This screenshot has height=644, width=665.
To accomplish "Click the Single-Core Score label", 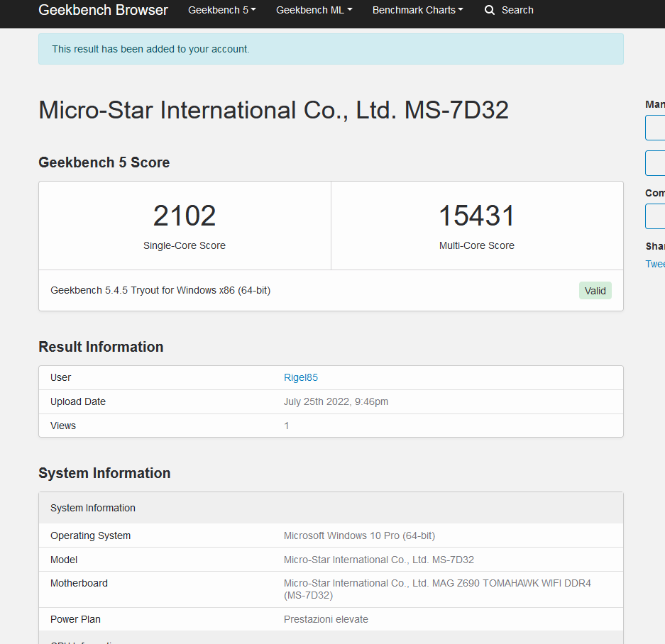I will 185,245.
